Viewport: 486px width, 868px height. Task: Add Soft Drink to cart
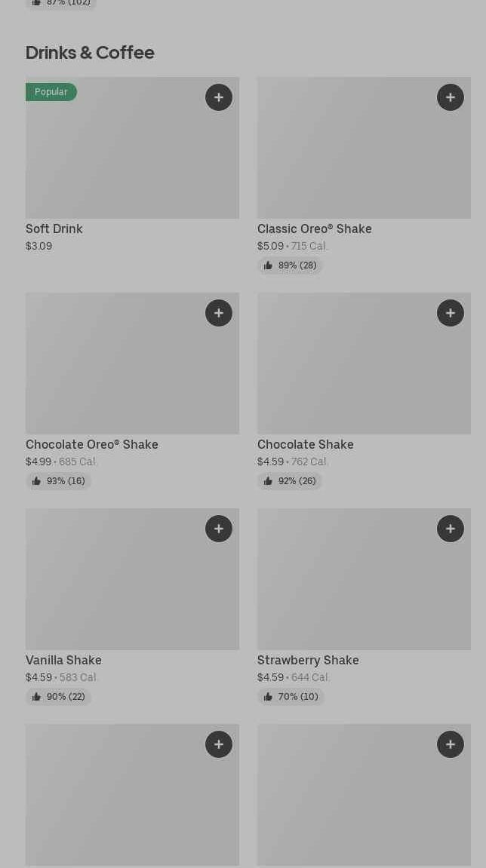click(219, 97)
